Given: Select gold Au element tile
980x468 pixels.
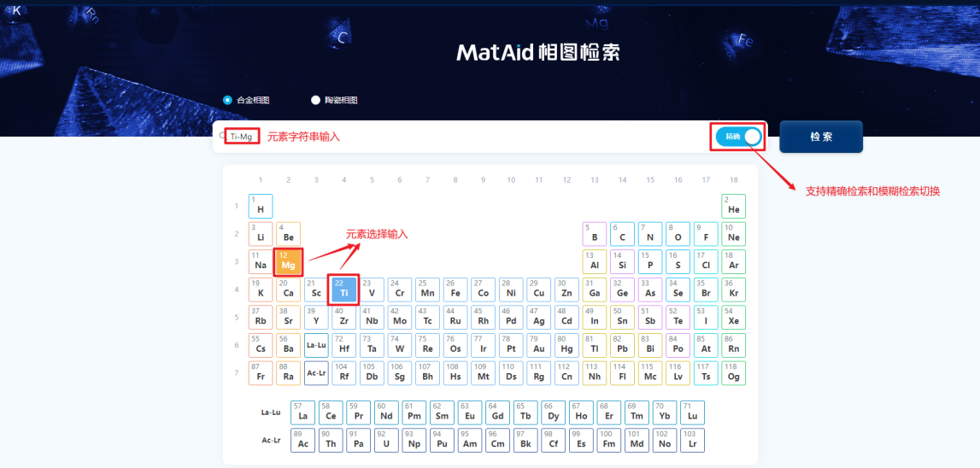Looking at the screenshot, I should [539, 345].
